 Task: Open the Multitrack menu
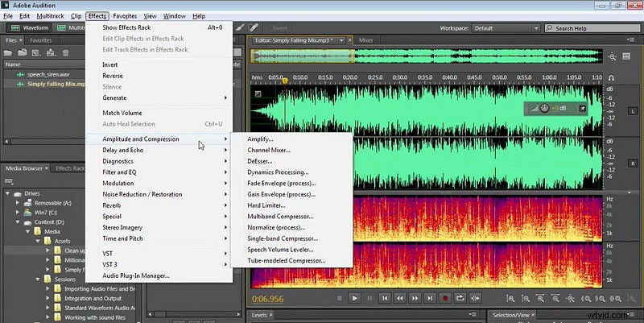(50, 16)
